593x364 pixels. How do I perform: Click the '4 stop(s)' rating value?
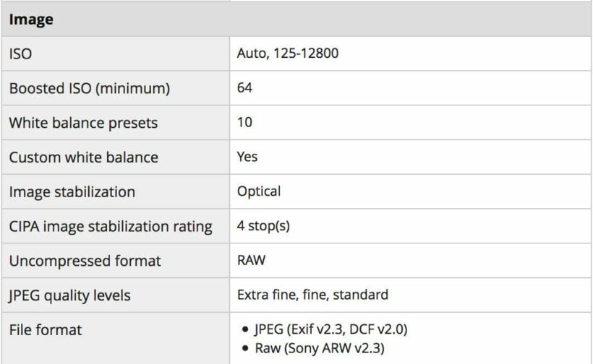(x=263, y=226)
